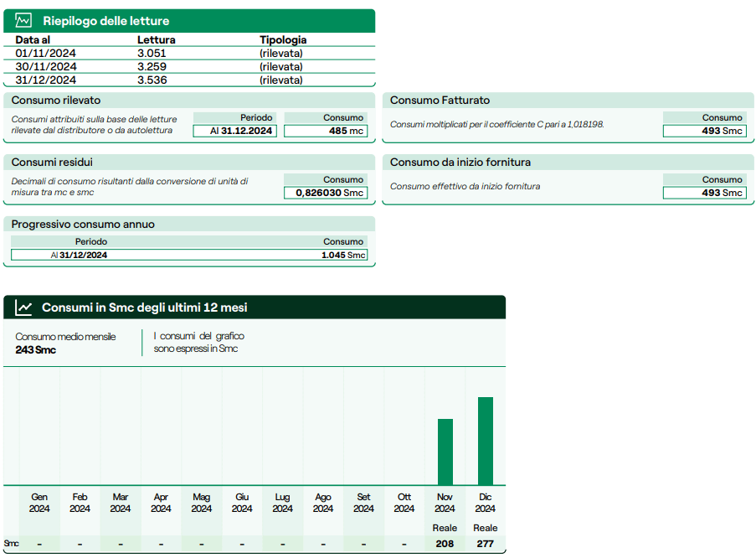Click the readings summary icon in the Riepilogo header

(x=23, y=21)
